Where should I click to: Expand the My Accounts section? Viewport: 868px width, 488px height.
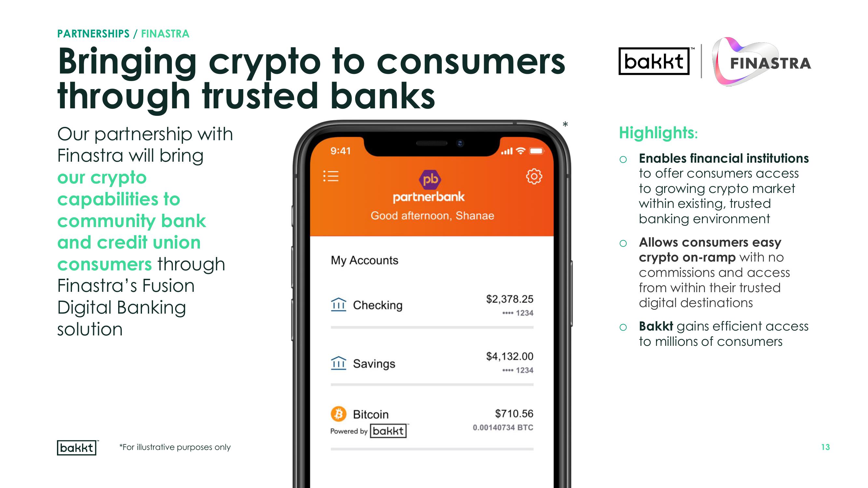[364, 259]
